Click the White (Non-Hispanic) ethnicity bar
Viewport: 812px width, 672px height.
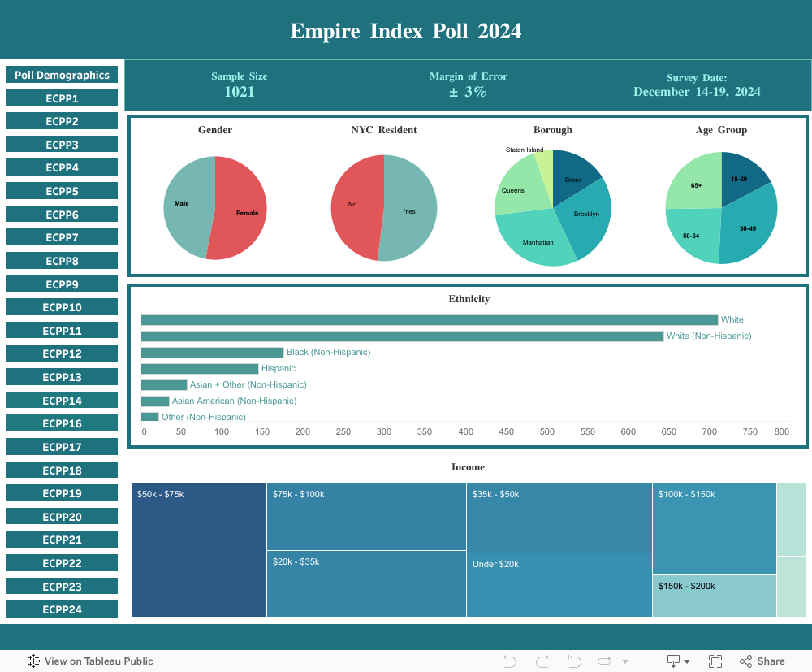(402, 336)
